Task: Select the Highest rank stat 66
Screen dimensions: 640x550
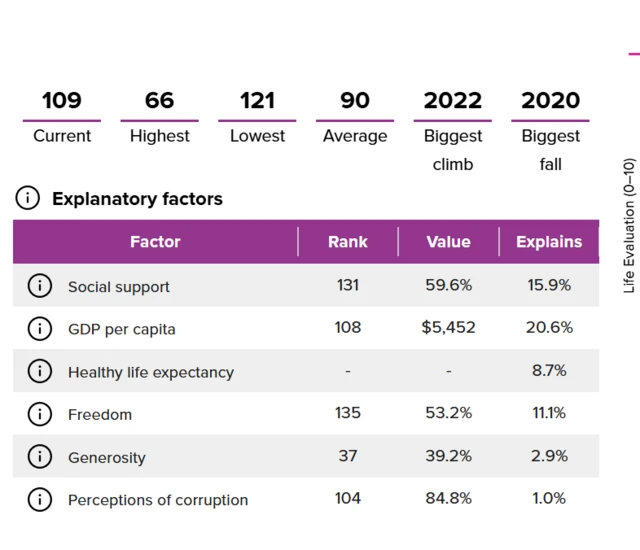Action: tap(159, 100)
